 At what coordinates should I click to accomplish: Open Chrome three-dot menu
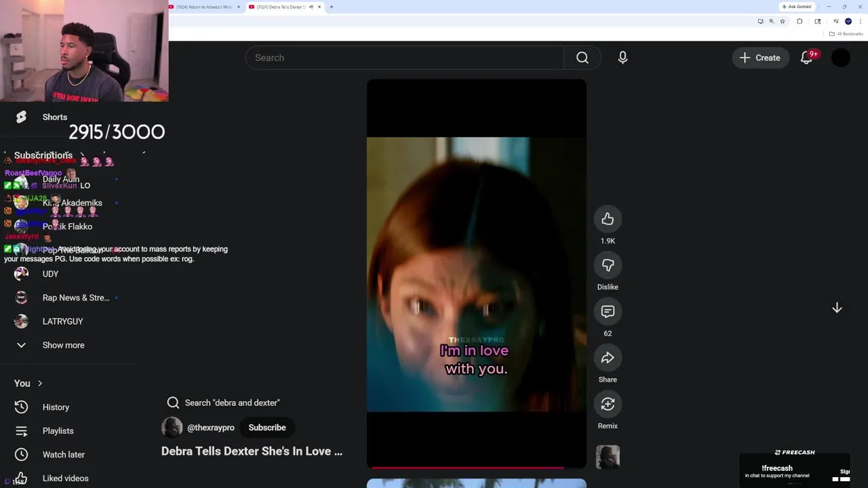(x=861, y=22)
